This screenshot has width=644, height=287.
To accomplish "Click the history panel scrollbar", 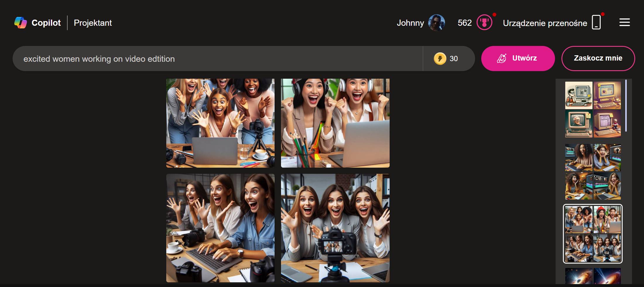I will point(626,106).
